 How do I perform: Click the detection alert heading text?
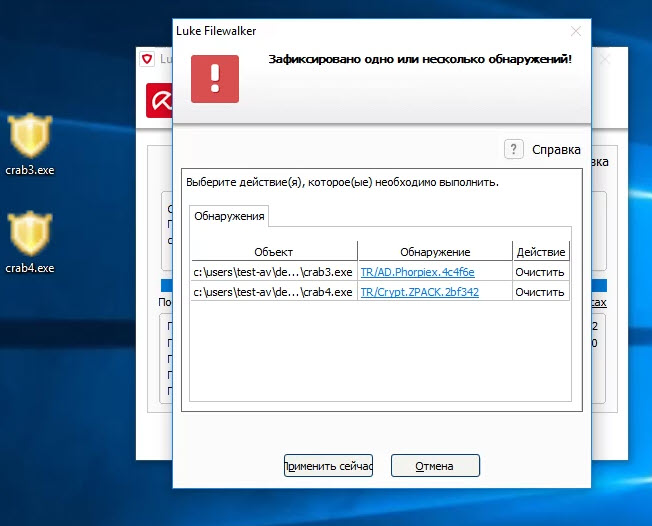click(420, 59)
